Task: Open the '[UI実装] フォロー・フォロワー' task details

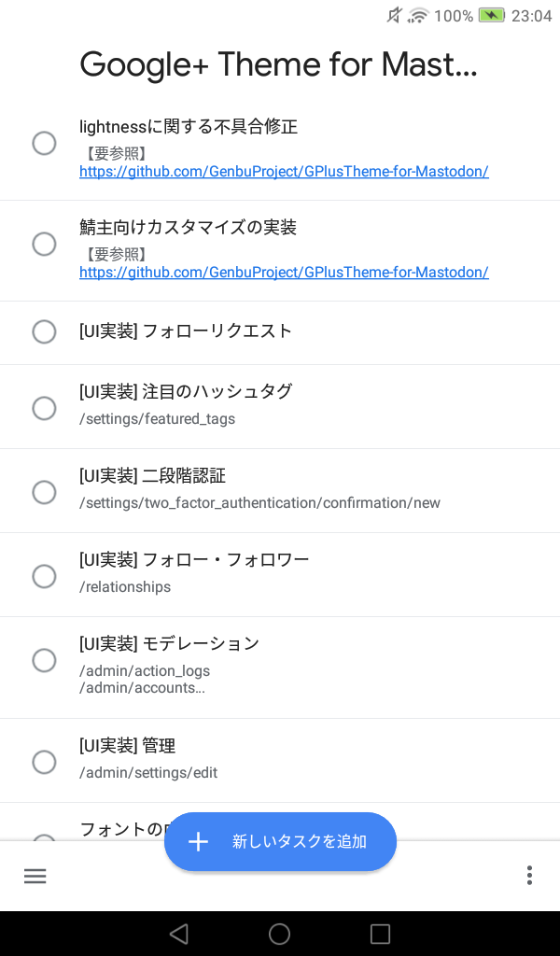Action: point(194,560)
